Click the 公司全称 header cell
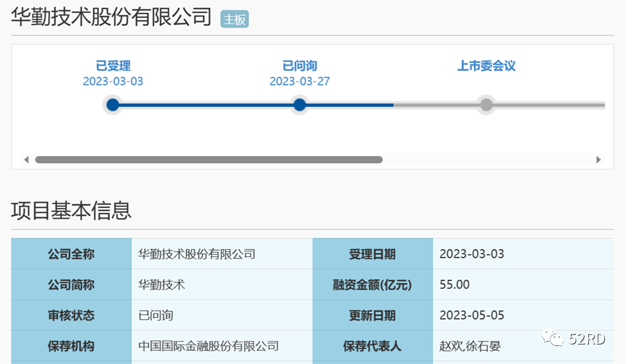The width and height of the screenshot is (625, 364). [72, 253]
